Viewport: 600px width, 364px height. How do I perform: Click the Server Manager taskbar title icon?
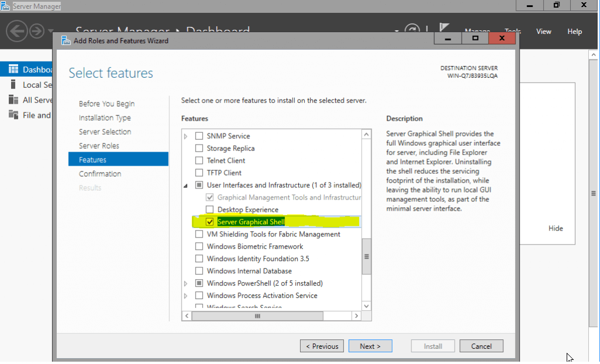pos(5,6)
